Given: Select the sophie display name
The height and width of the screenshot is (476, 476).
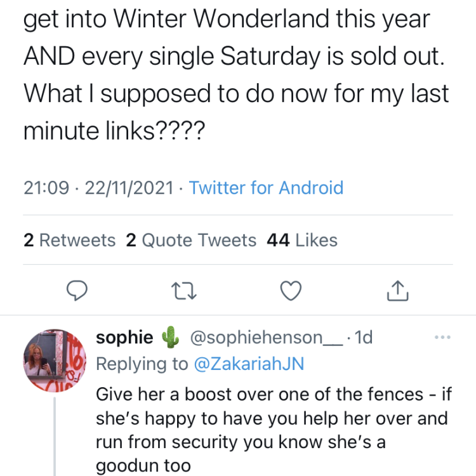Looking at the screenshot, I should 124,338.
